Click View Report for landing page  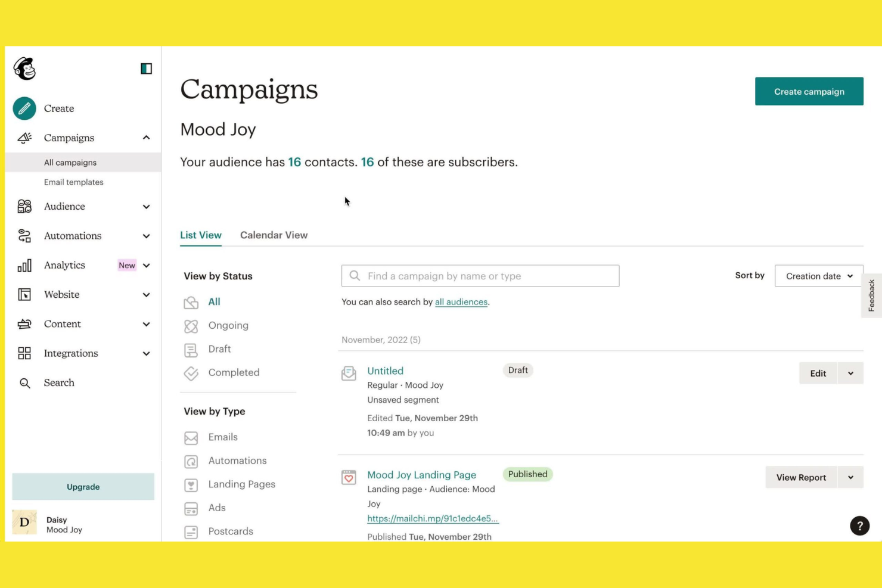point(801,477)
